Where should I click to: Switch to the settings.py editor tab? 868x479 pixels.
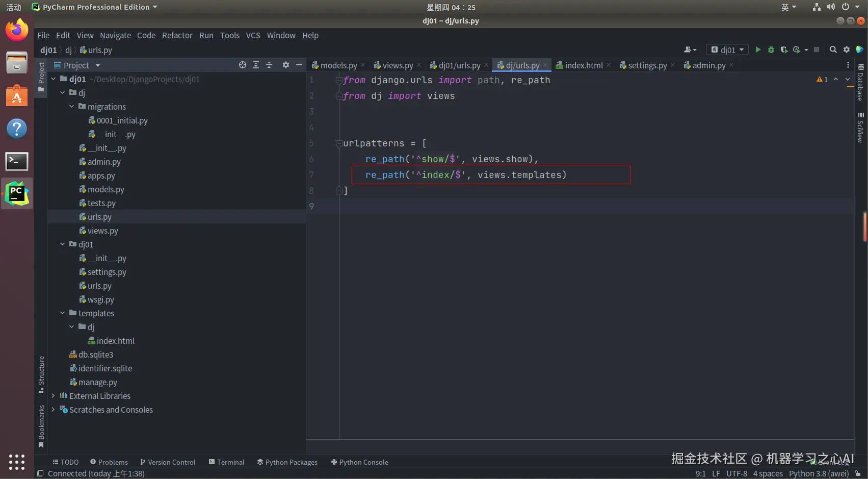[647, 65]
